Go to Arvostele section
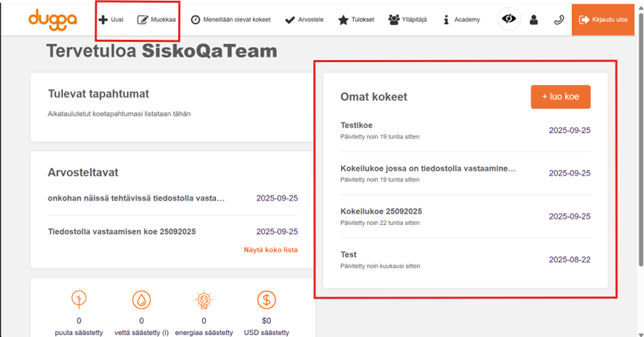The height and width of the screenshot is (337, 644). click(x=304, y=20)
